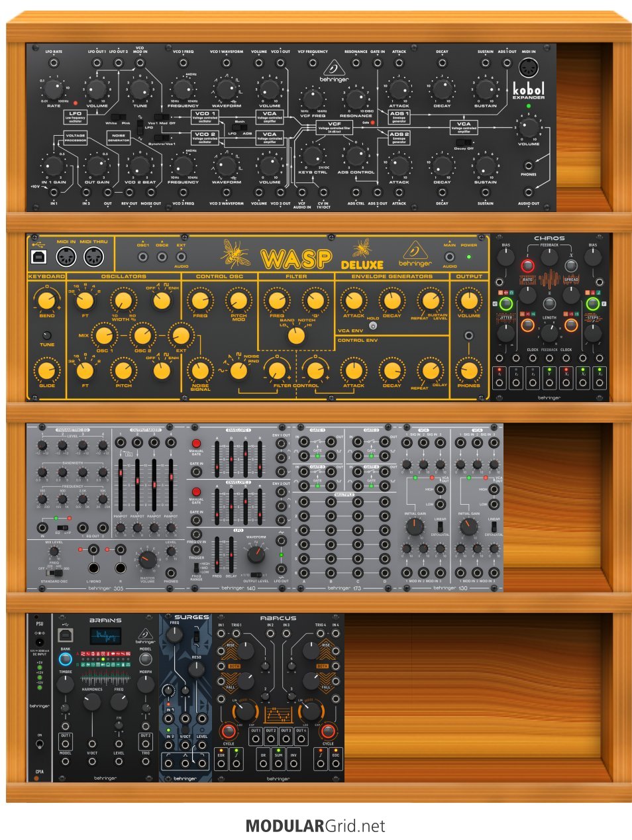Click the WASP MAIN audio jack
The width and height of the screenshot is (632, 840).
click(x=450, y=256)
